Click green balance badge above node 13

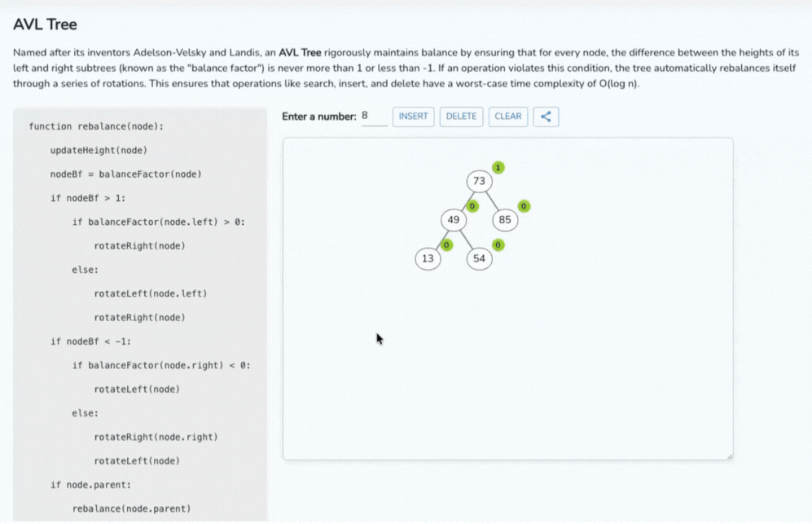[446, 245]
